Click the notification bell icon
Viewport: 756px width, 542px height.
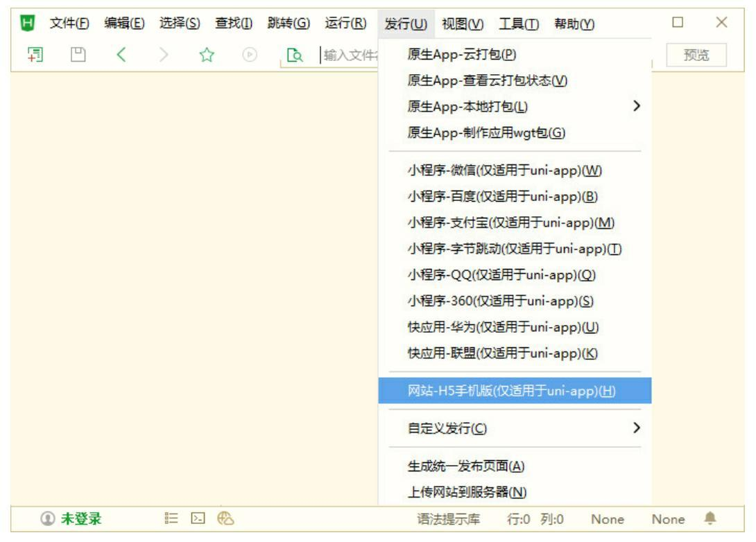[710, 518]
